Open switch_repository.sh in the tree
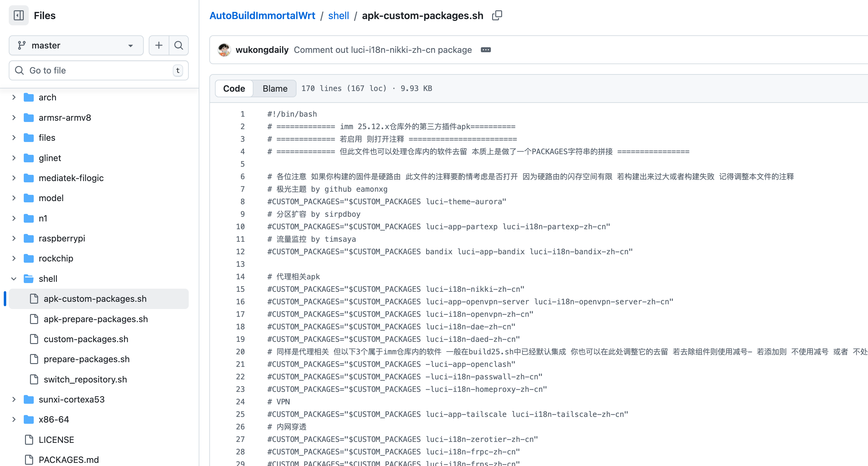The height and width of the screenshot is (466, 868). click(x=85, y=379)
